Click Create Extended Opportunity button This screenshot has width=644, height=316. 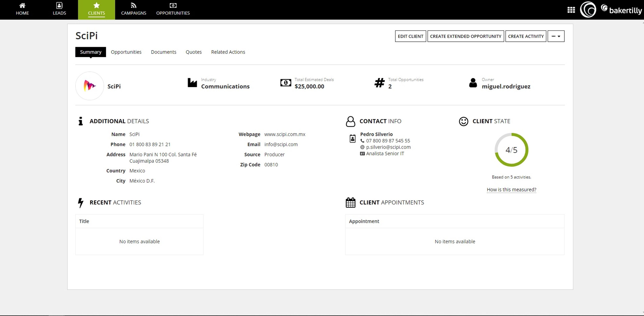466,36
